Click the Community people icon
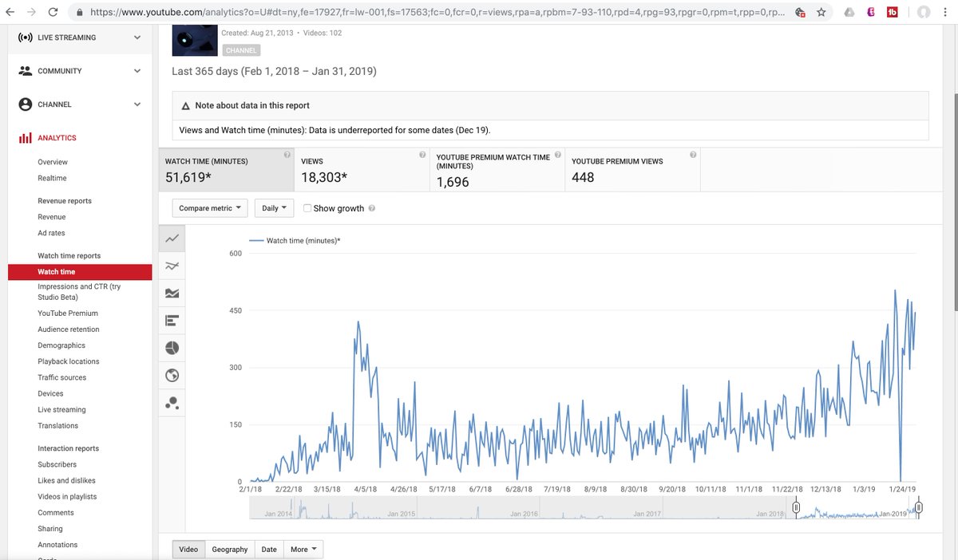This screenshot has width=958, height=560. coord(25,71)
